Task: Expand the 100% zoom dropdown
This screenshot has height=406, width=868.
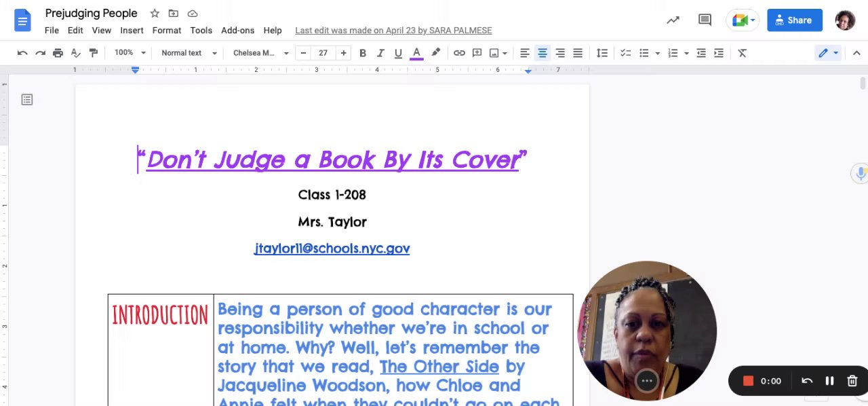Action: pyautogui.click(x=130, y=53)
